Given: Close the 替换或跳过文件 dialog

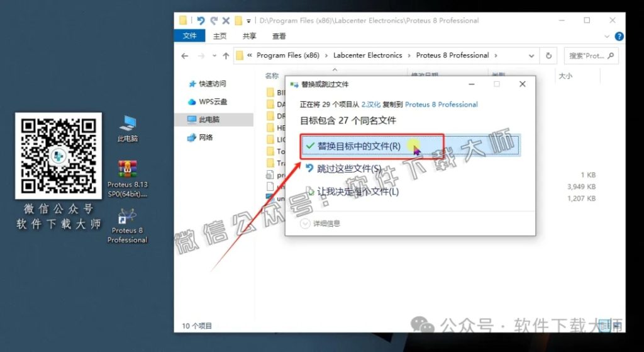Looking at the screenshot, I should tap(523, 84).
